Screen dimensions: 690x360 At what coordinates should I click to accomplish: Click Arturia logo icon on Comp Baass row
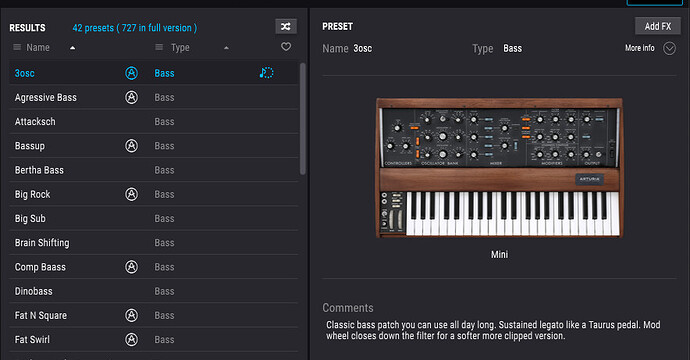click(x=131, y=267)
